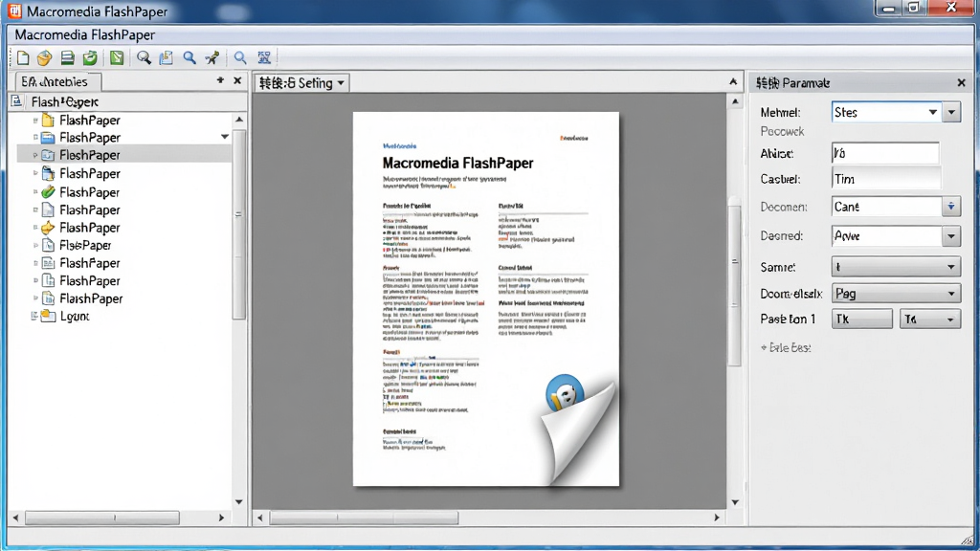Click the tree panel scroll right arrow
980x551 pixels.
point(221,518)
